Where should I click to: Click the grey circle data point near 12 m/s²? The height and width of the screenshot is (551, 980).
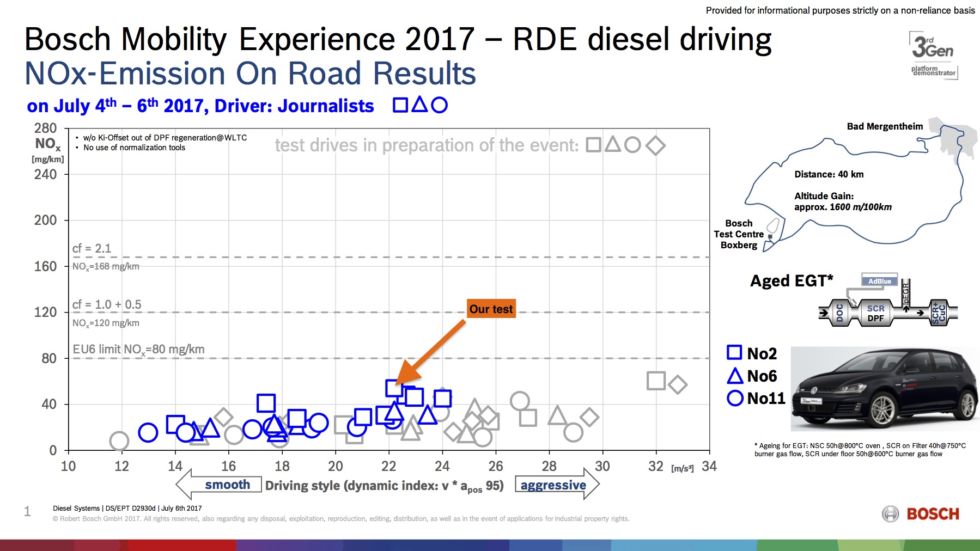[x=119, y=441]
